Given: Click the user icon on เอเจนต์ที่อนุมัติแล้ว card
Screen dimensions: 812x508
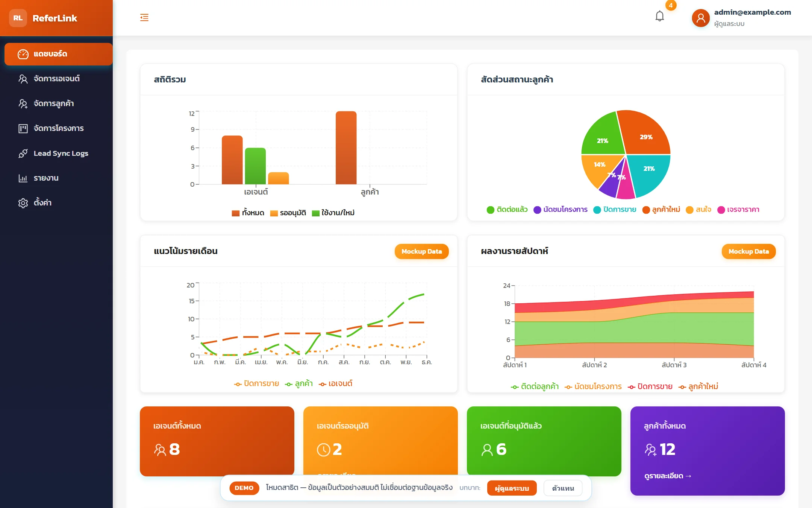Looking at the screenshot, I should (x=487, y=450).
